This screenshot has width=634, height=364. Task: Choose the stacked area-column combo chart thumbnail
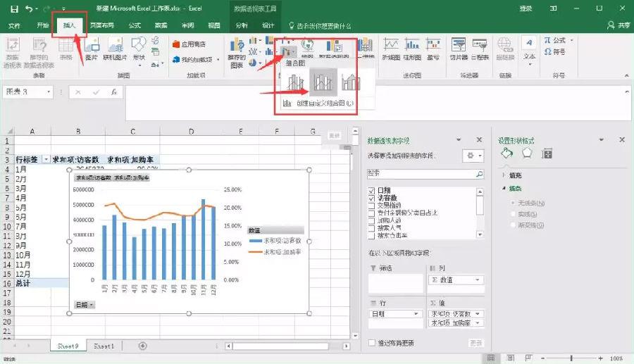pyautogui.click(x=351, y=82)
